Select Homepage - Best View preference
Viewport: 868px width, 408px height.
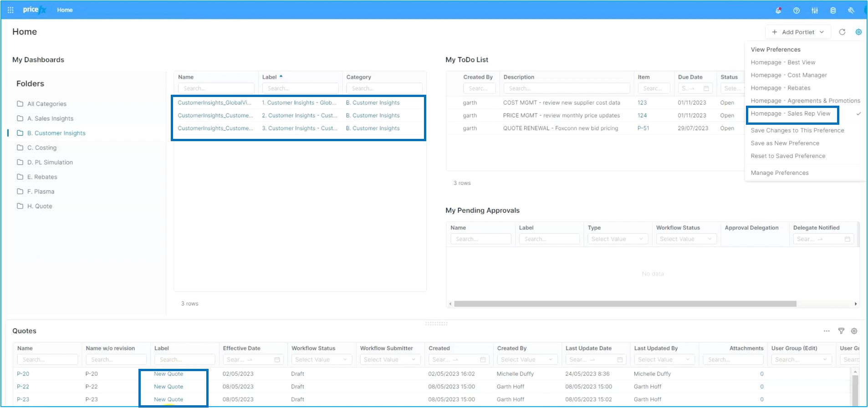pyautogui.click(x=783, y=62)
